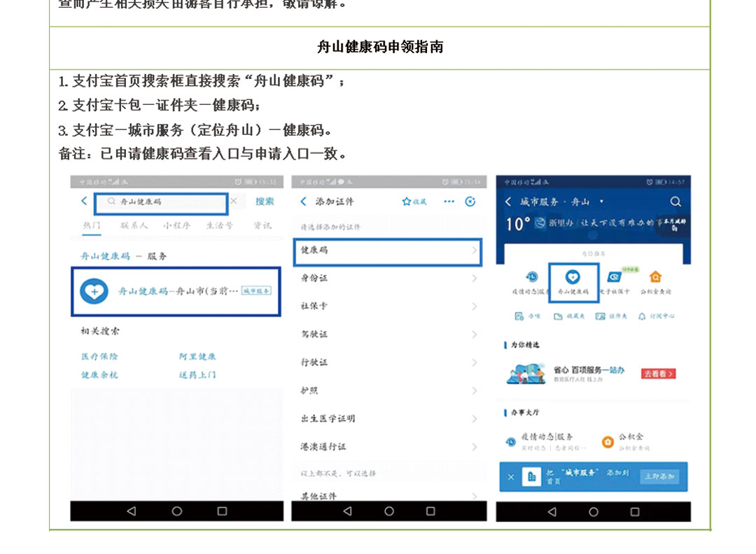
Task: Expand the 驾驶证 row chevron
Action: tap(475, 334)
